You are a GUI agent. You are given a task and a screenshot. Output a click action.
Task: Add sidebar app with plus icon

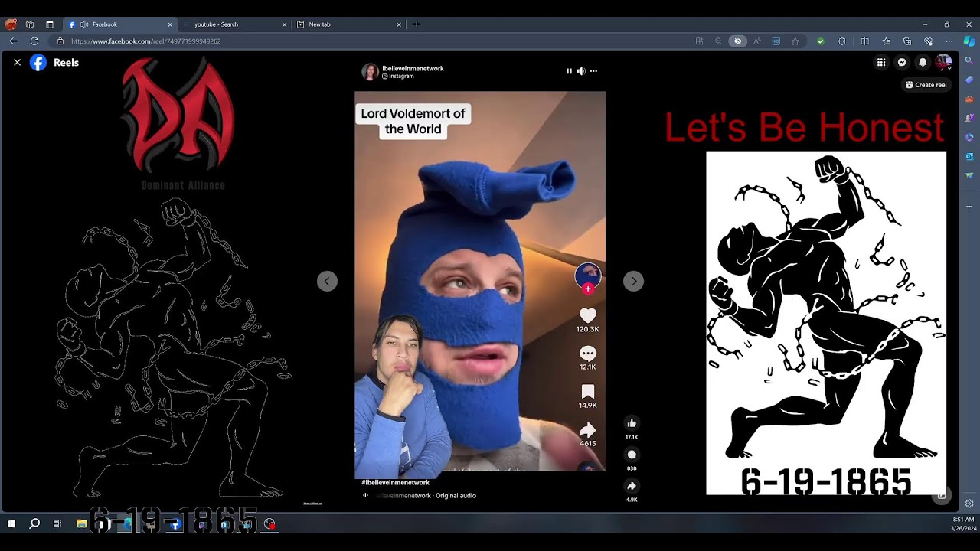pyautogui.click(x=969, y=207)
